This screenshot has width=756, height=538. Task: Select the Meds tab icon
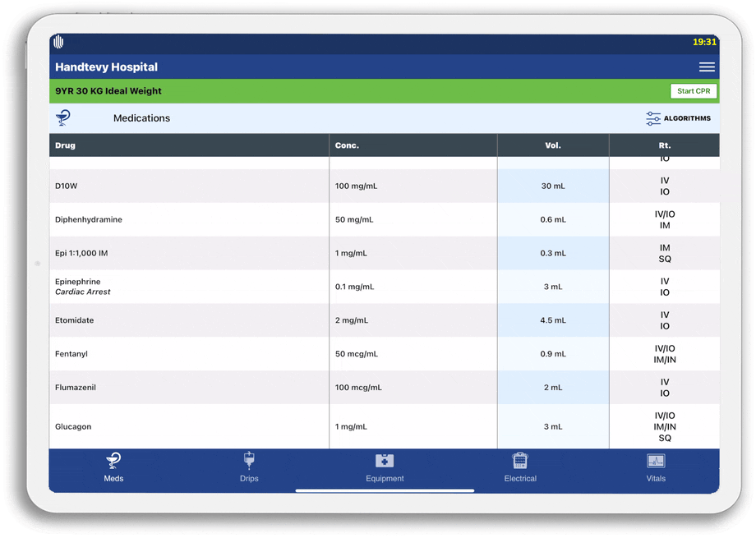coord(113,461)
